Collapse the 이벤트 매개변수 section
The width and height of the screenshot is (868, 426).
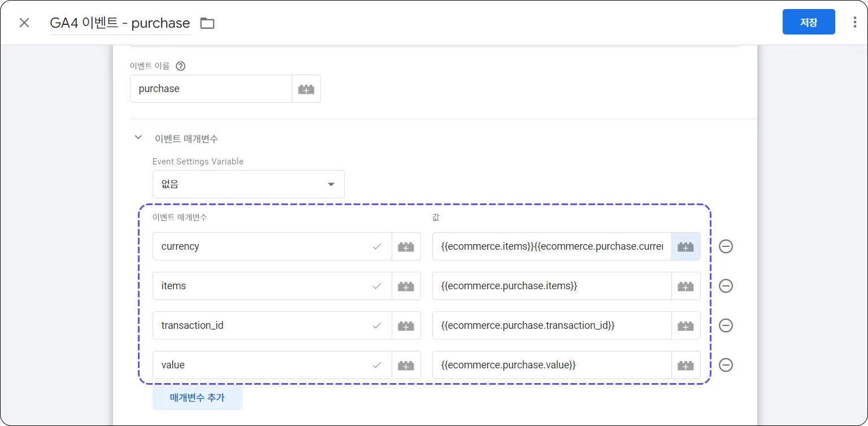pos(138,137)
